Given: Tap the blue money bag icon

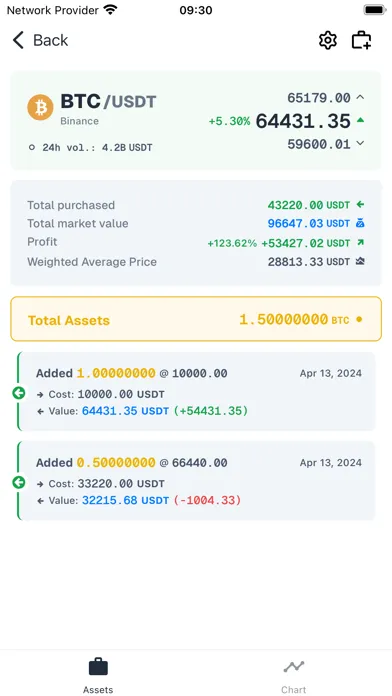Looking at the screenshot, I should tap(360, 223).
